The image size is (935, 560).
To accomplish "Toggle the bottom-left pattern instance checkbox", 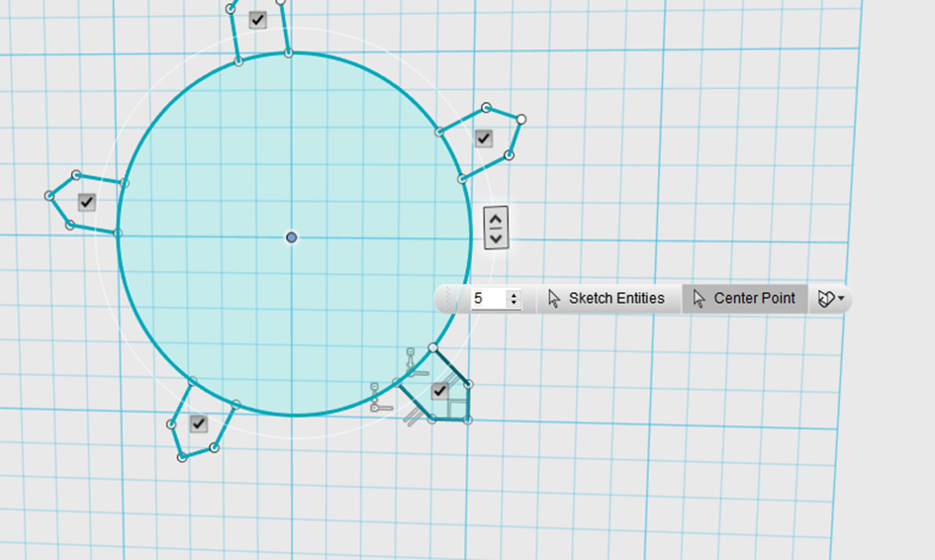I will click(x=199, y=423).
